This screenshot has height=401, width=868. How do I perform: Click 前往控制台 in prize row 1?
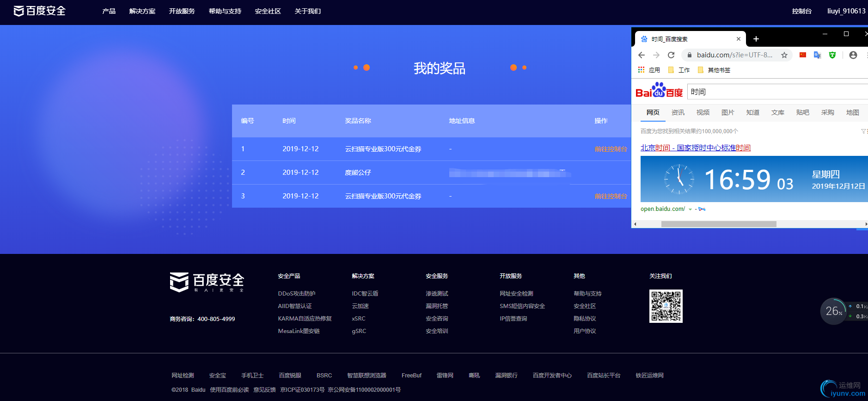pos(611,149)
